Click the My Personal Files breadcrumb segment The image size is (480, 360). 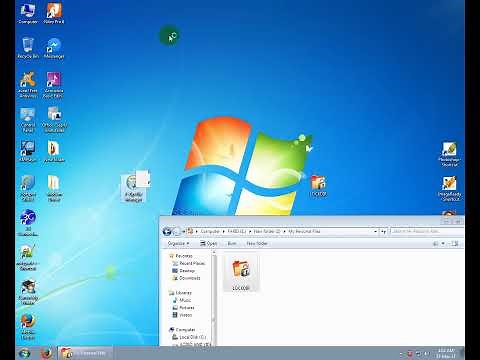[304, 231]
